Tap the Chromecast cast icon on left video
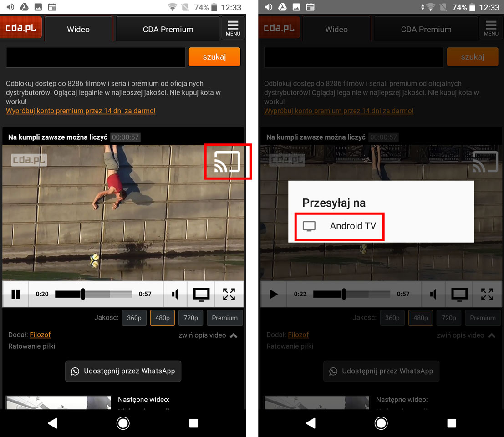 pyautogui.click(x=227, y=162)
